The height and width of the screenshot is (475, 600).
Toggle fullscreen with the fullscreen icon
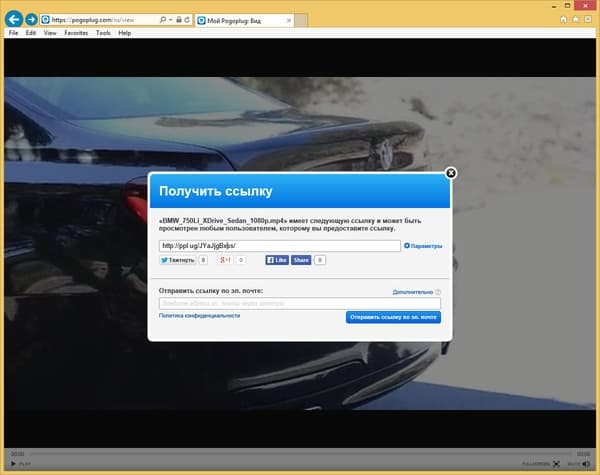coord(556,464)
